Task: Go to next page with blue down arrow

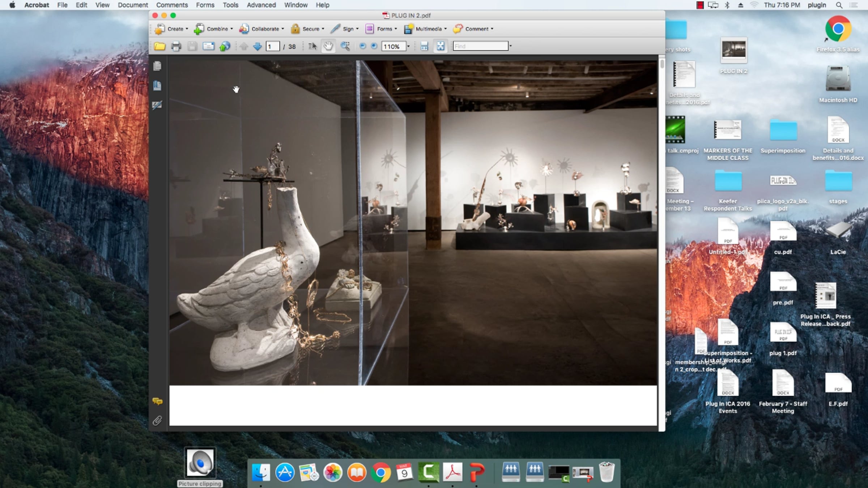Action: coord(257,46)
